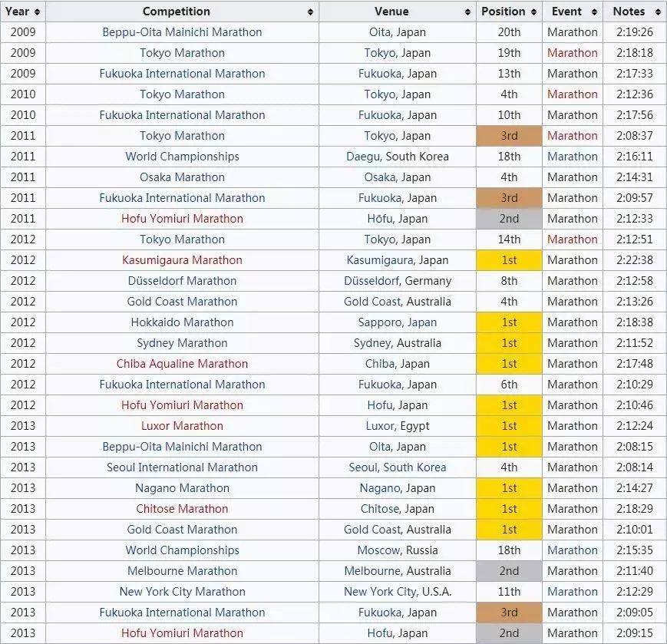The height and width of the screenshot is (644, 667).
Task: Sort the Notes column via its arrows
Action: click(x=657, y=12)
